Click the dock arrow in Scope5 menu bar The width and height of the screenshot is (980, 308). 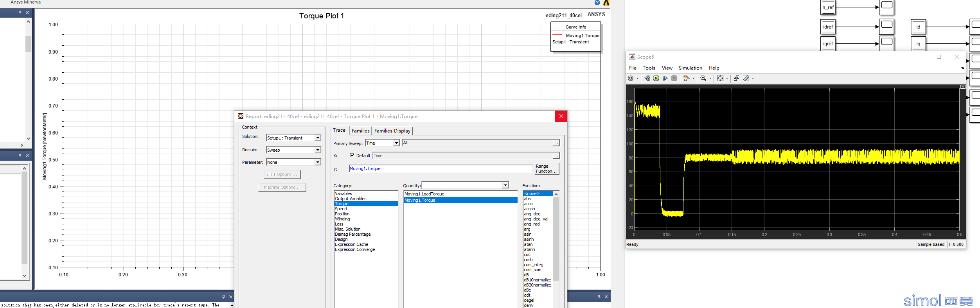[962, 68]
